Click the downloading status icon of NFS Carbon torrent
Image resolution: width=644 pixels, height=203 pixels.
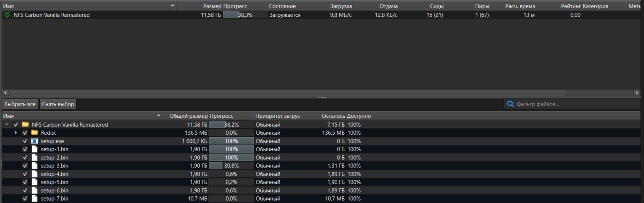coord(7,15)
